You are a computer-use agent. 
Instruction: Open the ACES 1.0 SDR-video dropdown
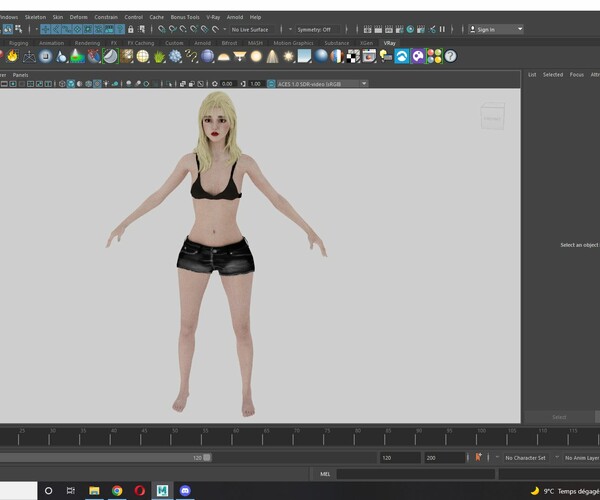coord(322,84)
